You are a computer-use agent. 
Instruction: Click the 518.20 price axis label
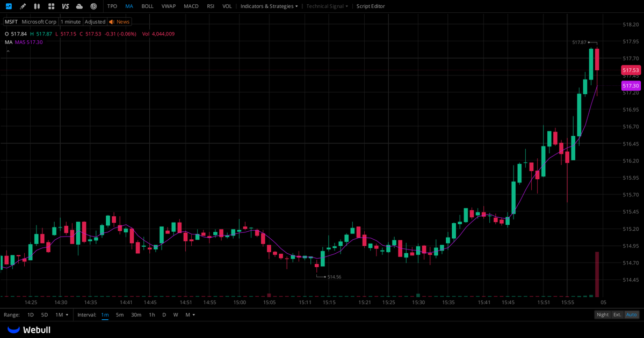(631, 25)
